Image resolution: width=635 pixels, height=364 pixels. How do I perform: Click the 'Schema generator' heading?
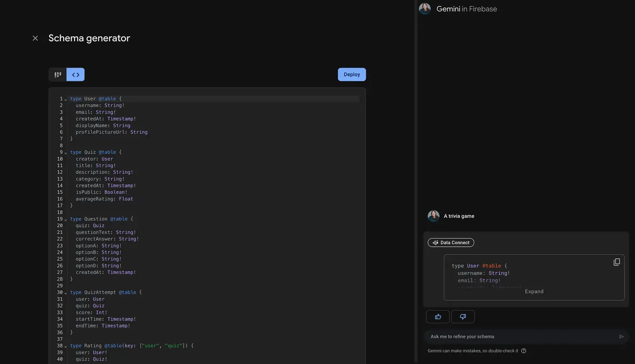(89, 38)
